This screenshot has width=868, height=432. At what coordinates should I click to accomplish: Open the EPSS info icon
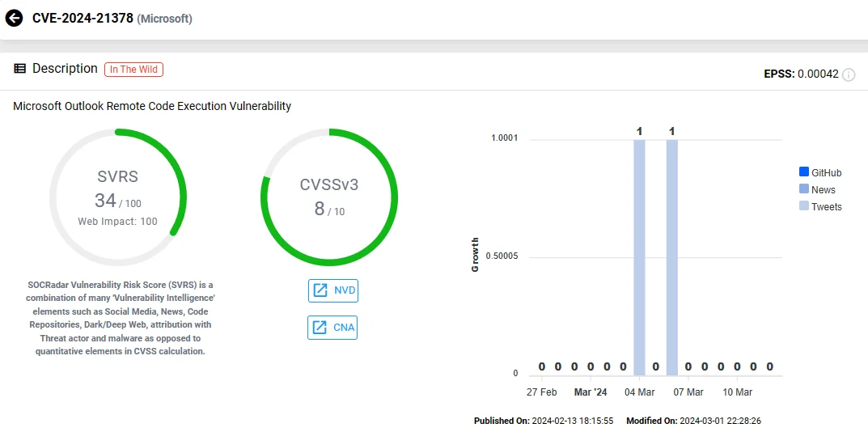tap(849, 74)
